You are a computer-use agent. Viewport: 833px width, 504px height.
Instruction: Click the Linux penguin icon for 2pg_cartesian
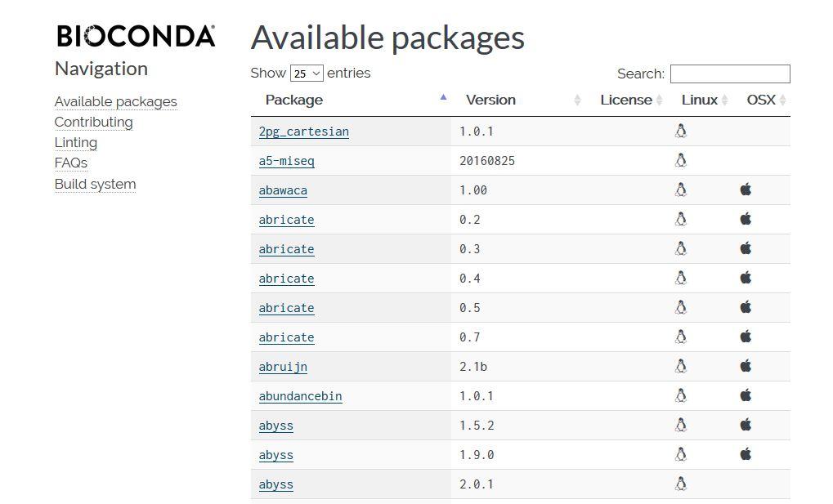coord(680,131)
